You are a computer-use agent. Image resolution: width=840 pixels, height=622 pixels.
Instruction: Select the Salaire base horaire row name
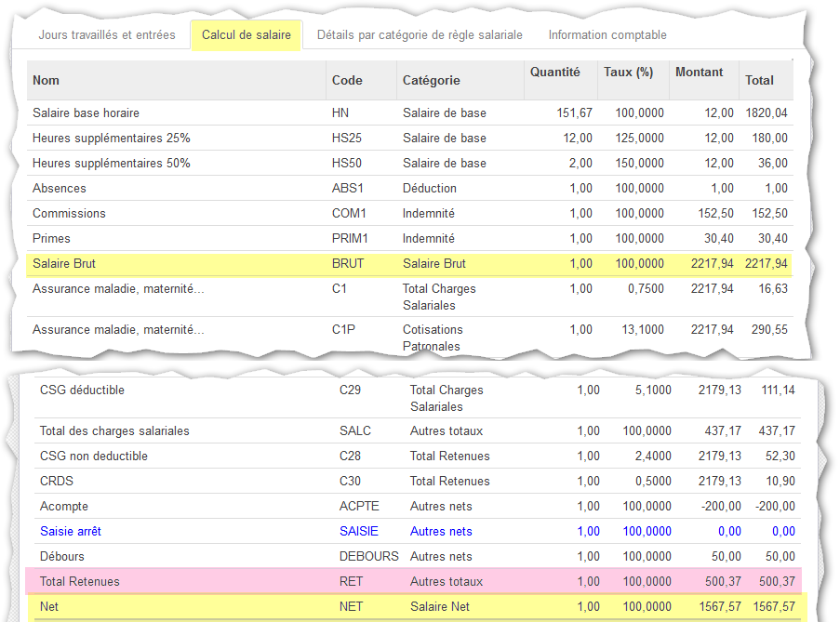click(x=86, y=112)
